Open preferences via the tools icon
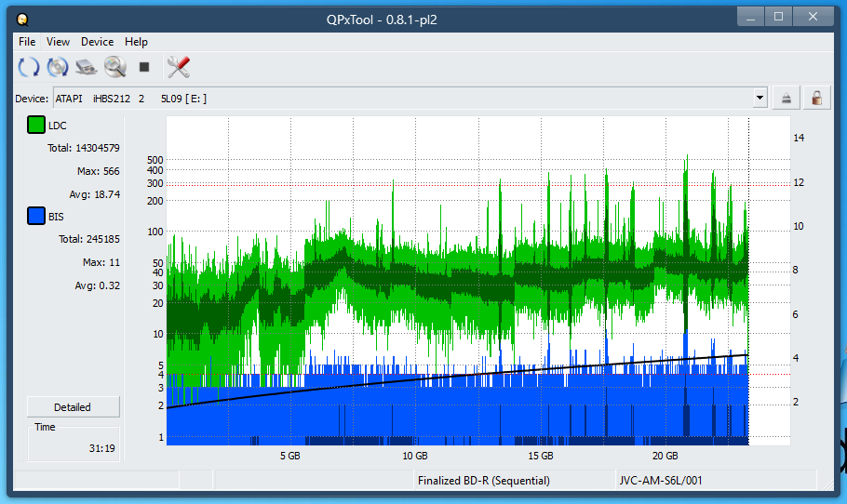Image resolution: width=847 pixels, height=504 pixels. coord(178,67)
